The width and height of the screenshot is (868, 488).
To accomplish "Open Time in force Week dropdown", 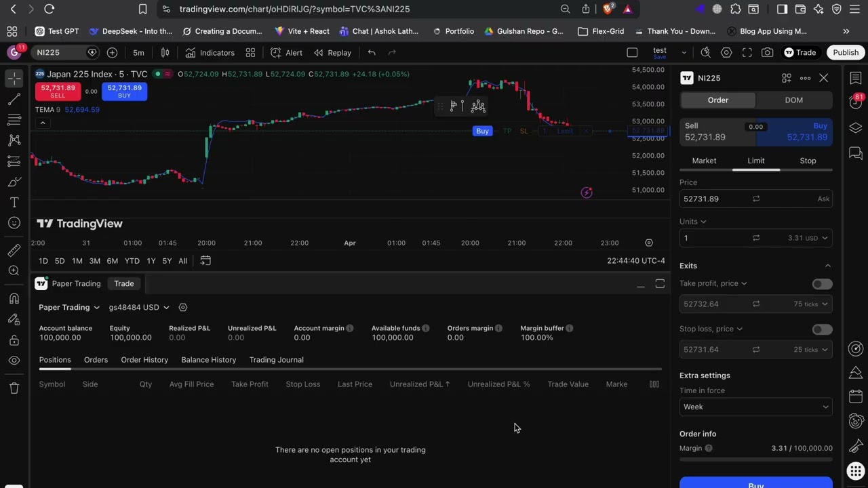I will (756, 407).
